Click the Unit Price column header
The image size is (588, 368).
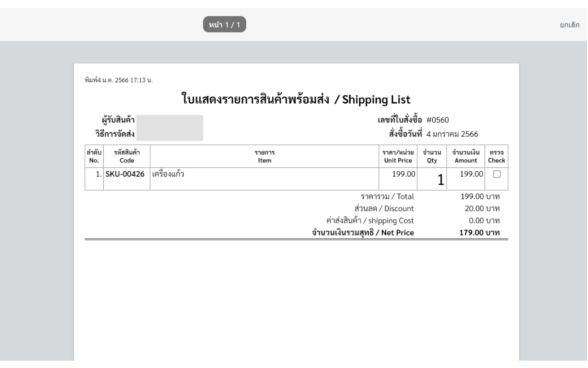pyautogui.click(x=399, y=156)
